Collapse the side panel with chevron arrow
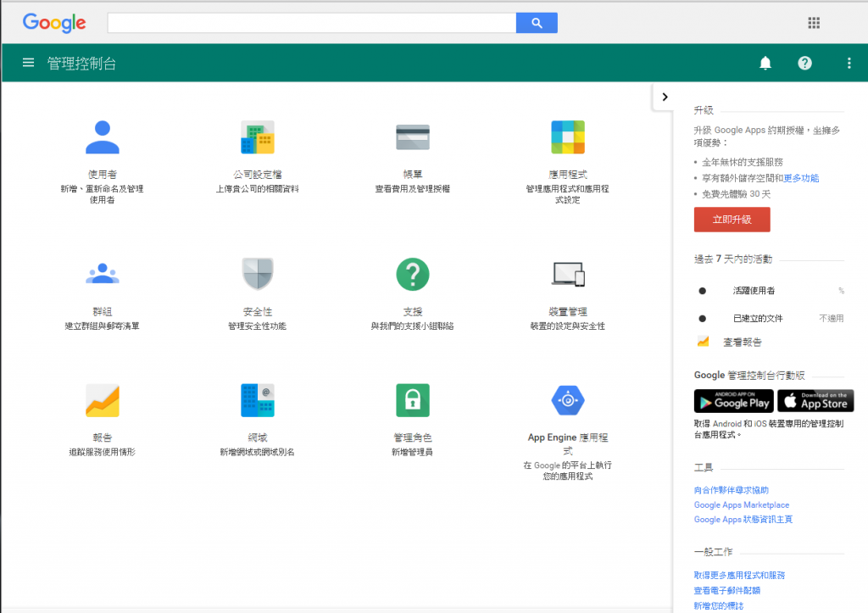The image size is (868, 613). [665, 97]
